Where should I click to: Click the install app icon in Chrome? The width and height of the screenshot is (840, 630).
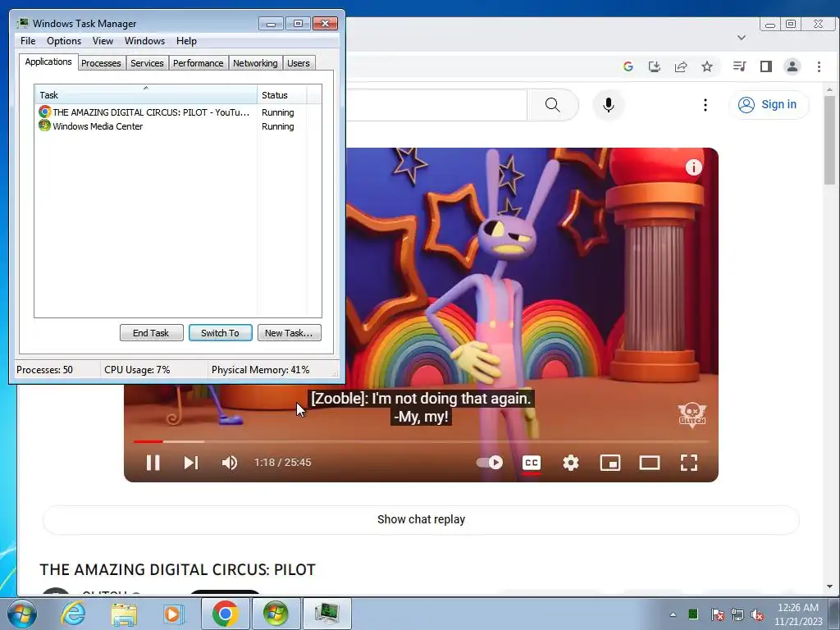click(654, 66)
